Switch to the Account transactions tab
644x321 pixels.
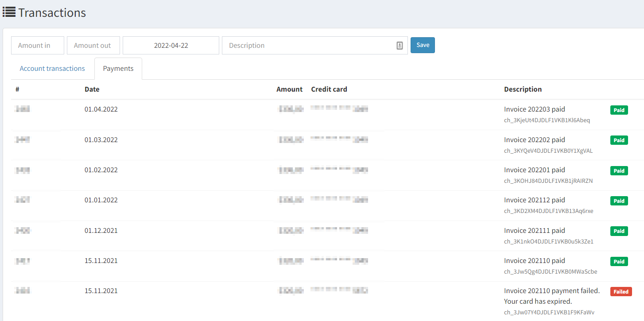(52, 69)
